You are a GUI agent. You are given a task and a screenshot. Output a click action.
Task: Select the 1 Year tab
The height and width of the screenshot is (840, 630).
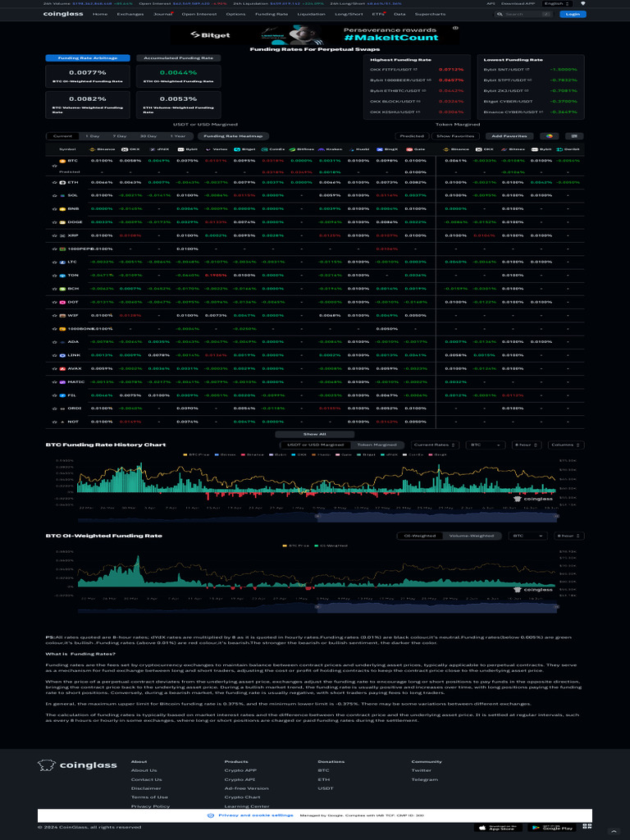(177, 136)
